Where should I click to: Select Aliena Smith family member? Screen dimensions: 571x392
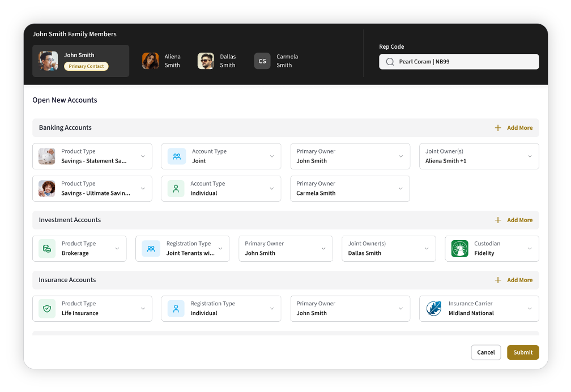pos(161,61)
